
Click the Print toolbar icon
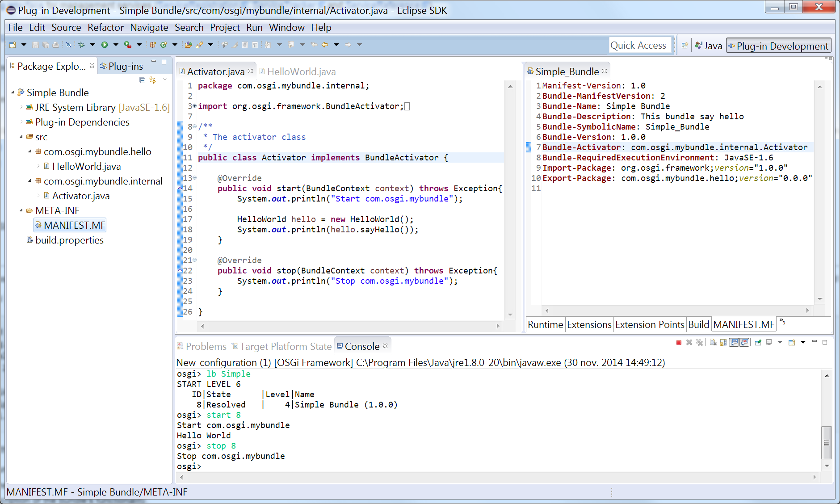(55, 45)
